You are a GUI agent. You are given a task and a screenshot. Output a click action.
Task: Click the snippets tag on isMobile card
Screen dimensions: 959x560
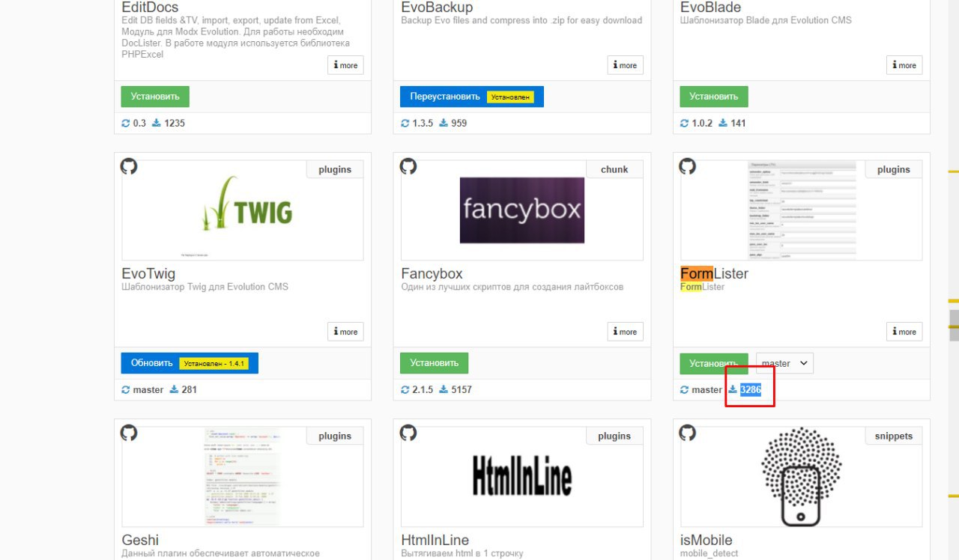(894, 436)
